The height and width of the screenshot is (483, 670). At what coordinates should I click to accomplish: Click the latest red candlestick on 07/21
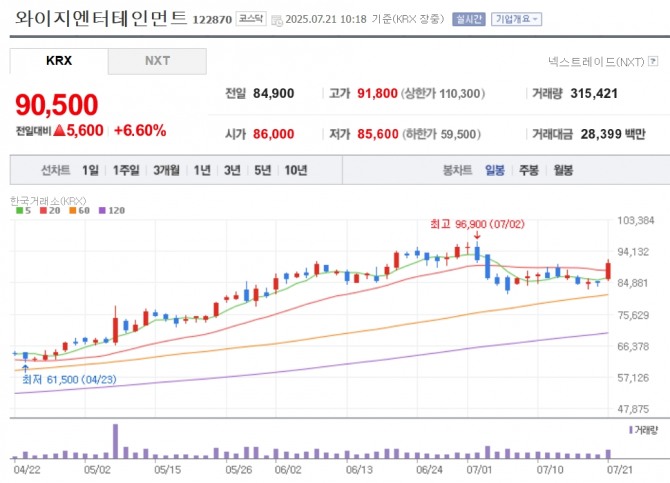point(608,270)
